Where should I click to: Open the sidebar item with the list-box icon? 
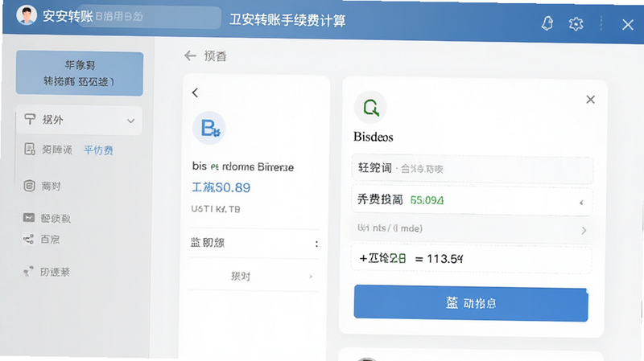pyautogui.click(x=43, y=186)
